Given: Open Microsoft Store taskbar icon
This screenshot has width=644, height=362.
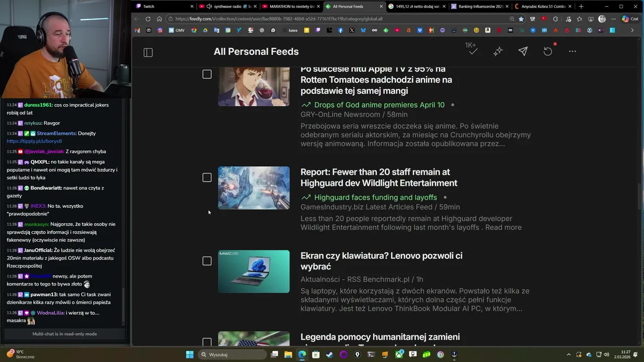Looking at the screenshot, I should coord(315,354).
